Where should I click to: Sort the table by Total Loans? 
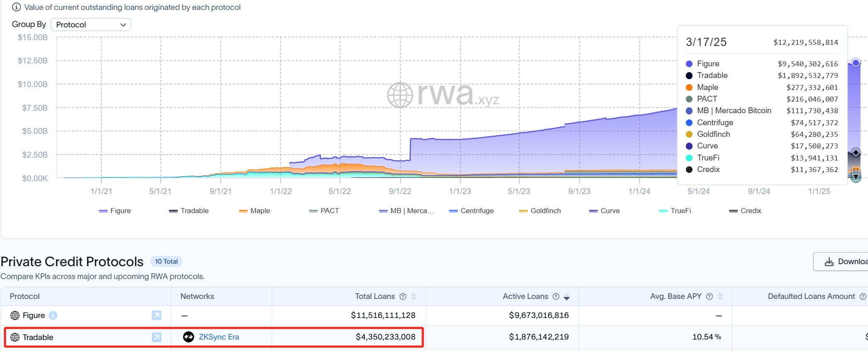(414, 296)
